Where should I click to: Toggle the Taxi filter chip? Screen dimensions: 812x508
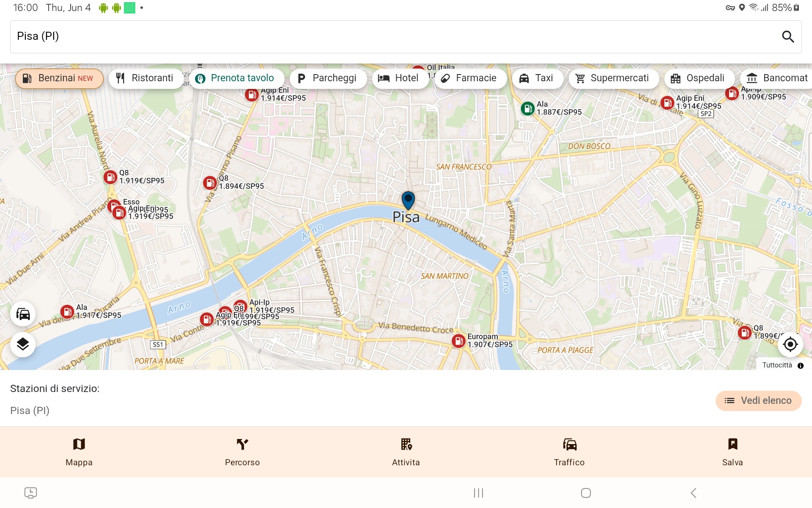point(538,78)
